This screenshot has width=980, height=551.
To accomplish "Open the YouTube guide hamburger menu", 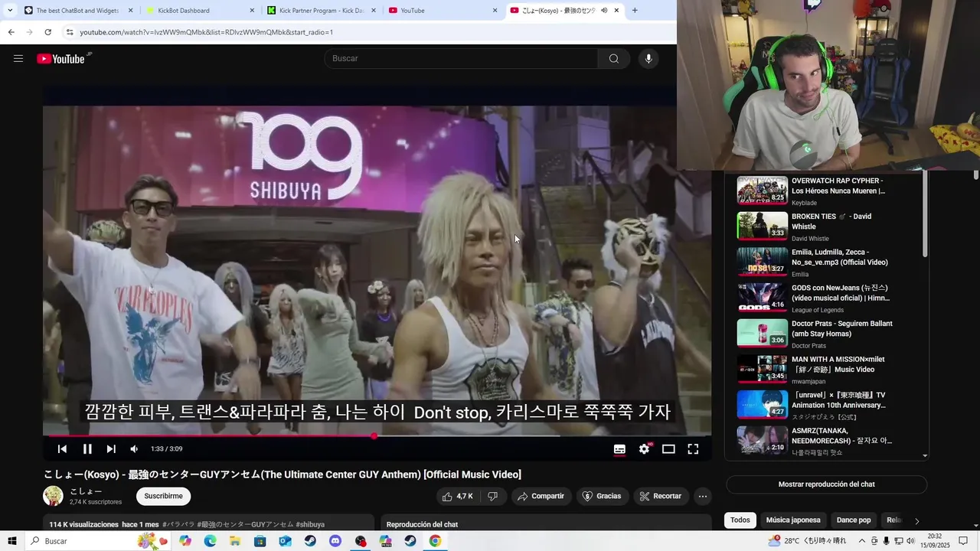I will (18, 59).
